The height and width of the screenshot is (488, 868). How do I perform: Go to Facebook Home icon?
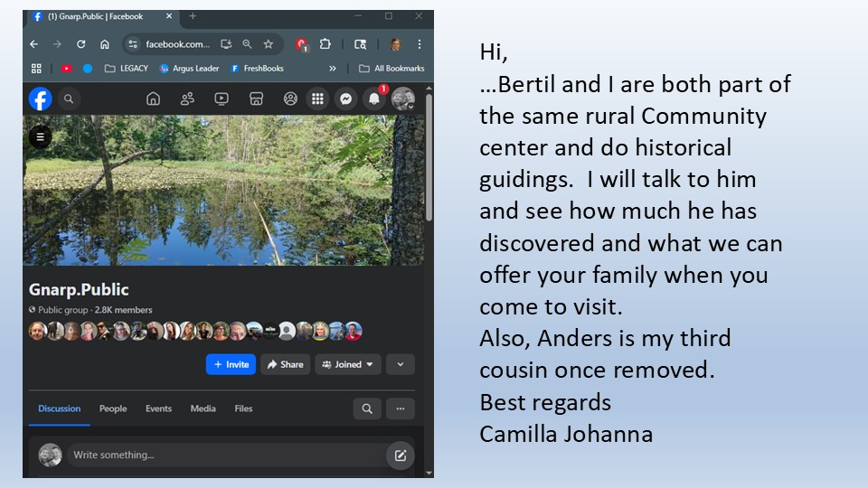(x=153, y=99)
